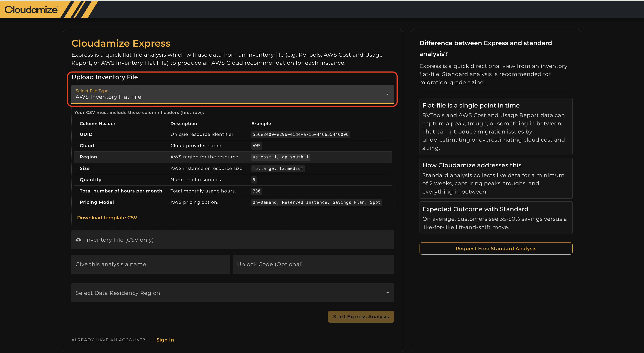
Task: Click the Pricing Model row label
Action: tap(97, 202)
